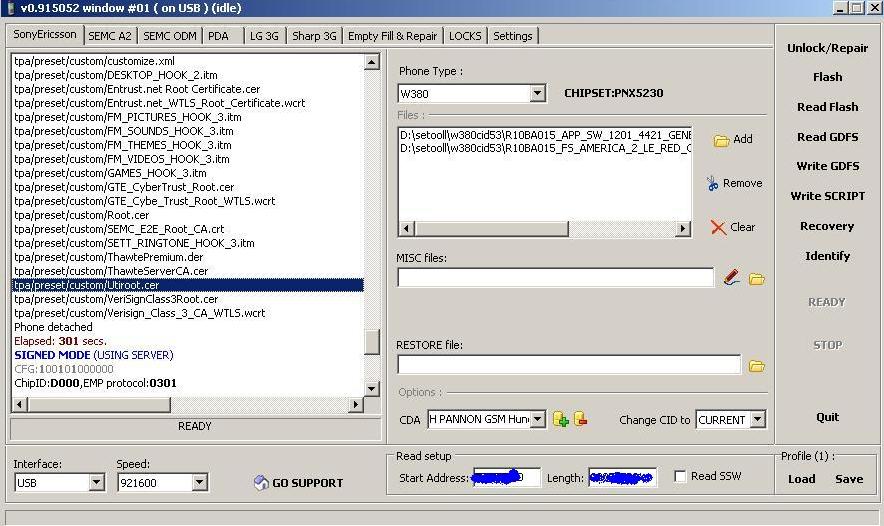Click the Identify button
The width and height of the screenshot is (884, 526).
click(827, 256)
